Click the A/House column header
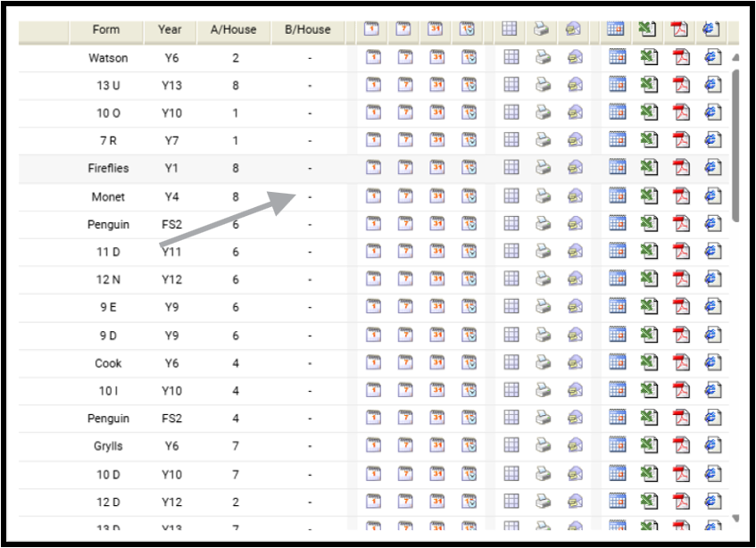Viewport: 756px width, 548px height. pyautogui.click(x=233, y=29)
